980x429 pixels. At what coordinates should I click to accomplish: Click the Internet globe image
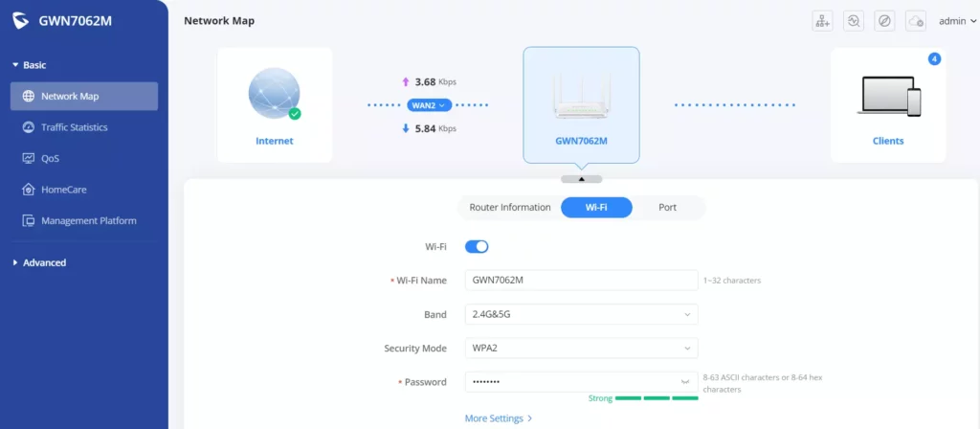(x=274, y=94)
